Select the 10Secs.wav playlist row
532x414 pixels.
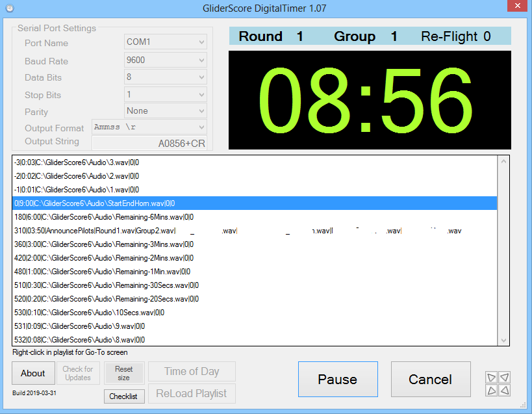tap(255, 313)
